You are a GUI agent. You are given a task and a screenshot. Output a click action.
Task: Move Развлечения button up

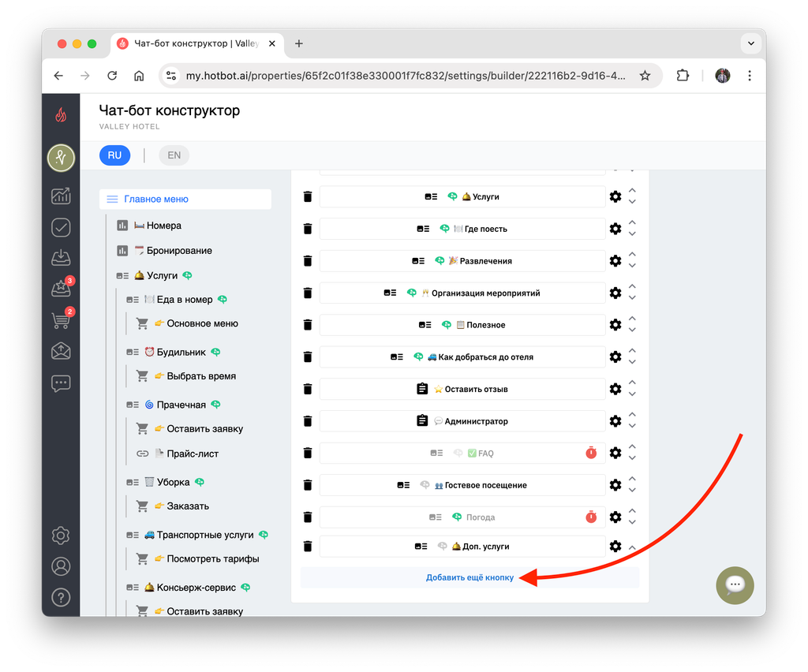click(x=632, y=255)
